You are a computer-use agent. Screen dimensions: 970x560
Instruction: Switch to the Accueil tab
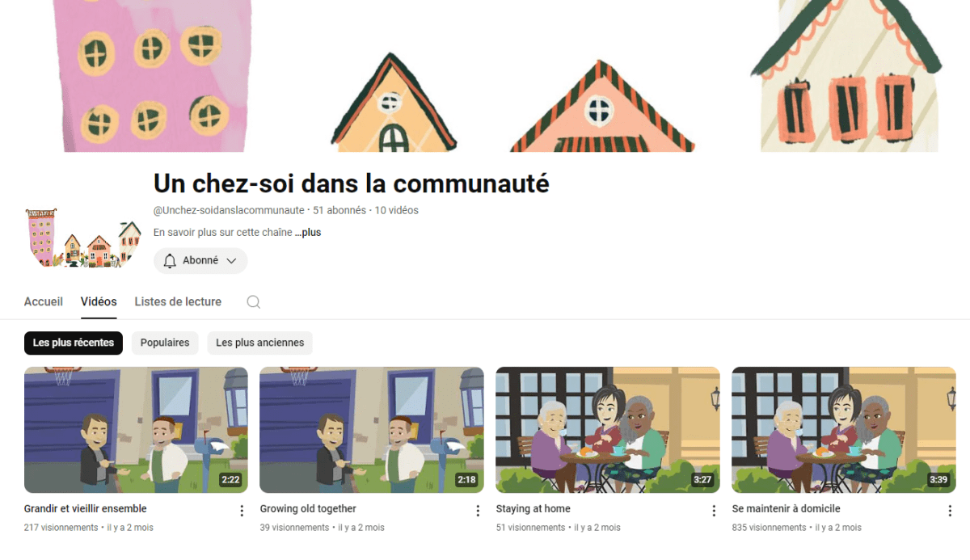(44, 301)
